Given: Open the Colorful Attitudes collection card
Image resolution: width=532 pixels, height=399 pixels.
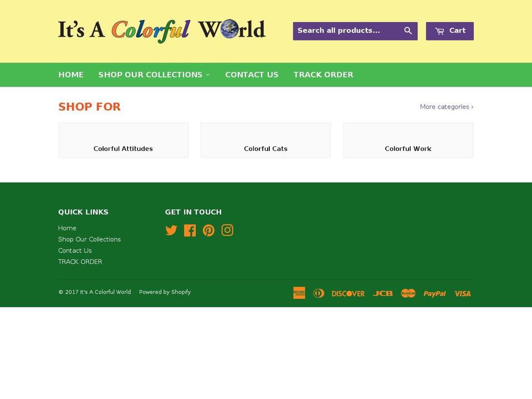Looking at the screenshot, I should point(123,140).
